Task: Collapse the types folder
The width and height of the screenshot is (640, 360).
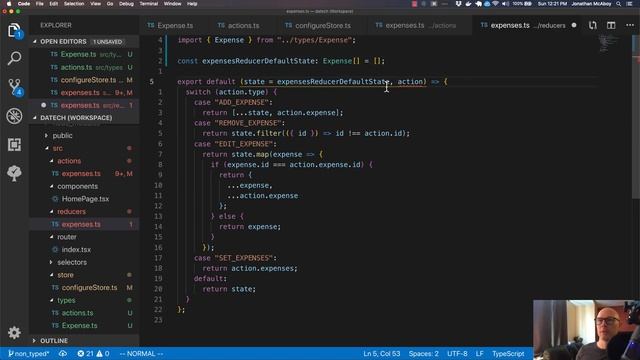Action: [x=66, y=300]
